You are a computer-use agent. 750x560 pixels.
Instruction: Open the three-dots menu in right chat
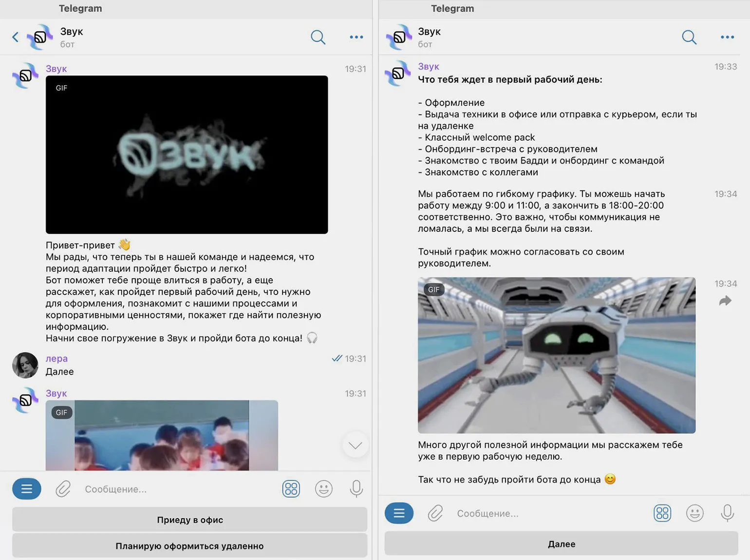[x=727, y=37]
